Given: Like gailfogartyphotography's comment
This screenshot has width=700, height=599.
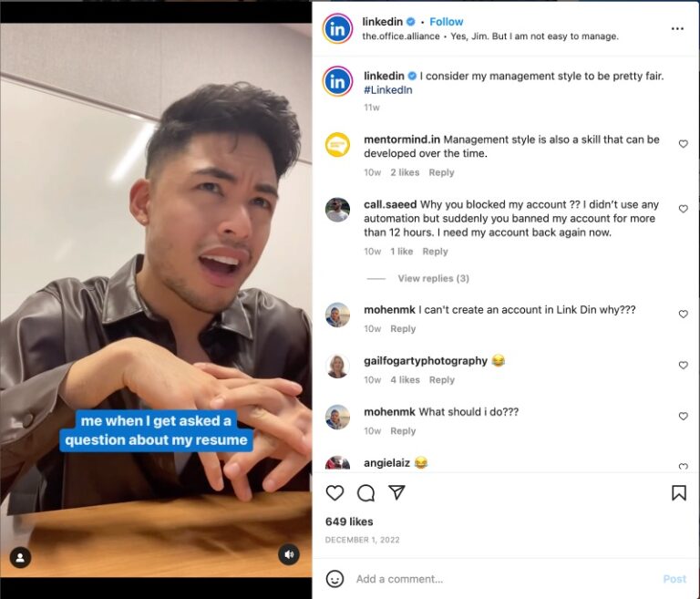Looking at the screenshot, I should pyautogui.click(x=683, y=365).
